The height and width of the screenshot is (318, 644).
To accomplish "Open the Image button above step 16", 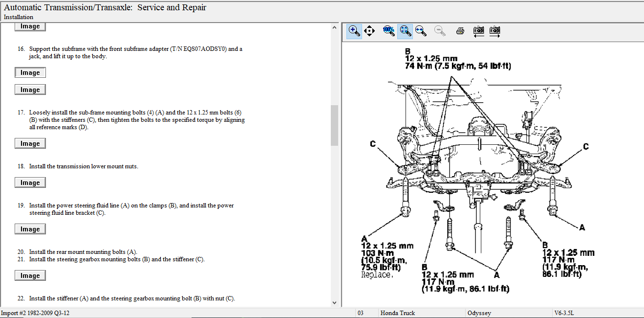I will click(x=30, y=26).
